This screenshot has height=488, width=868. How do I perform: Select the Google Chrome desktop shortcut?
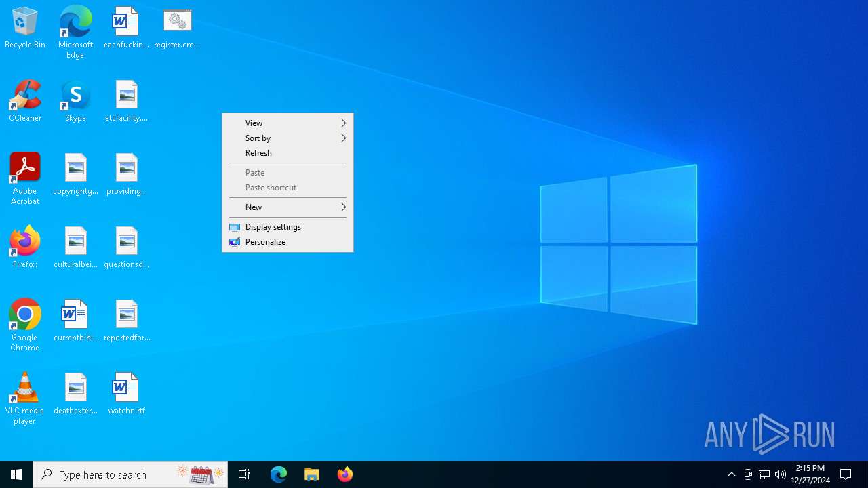[x=25, y=325]
